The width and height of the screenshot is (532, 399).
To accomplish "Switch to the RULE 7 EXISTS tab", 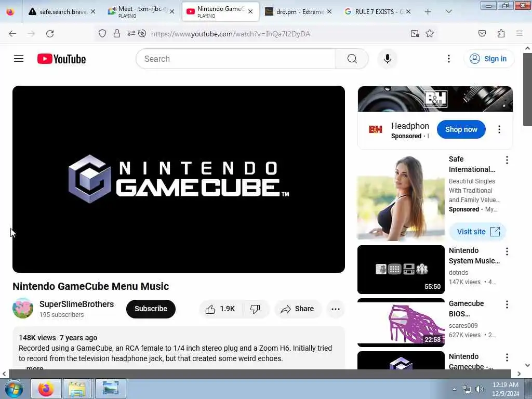I will pyautogui.click(x=377, y=11).
